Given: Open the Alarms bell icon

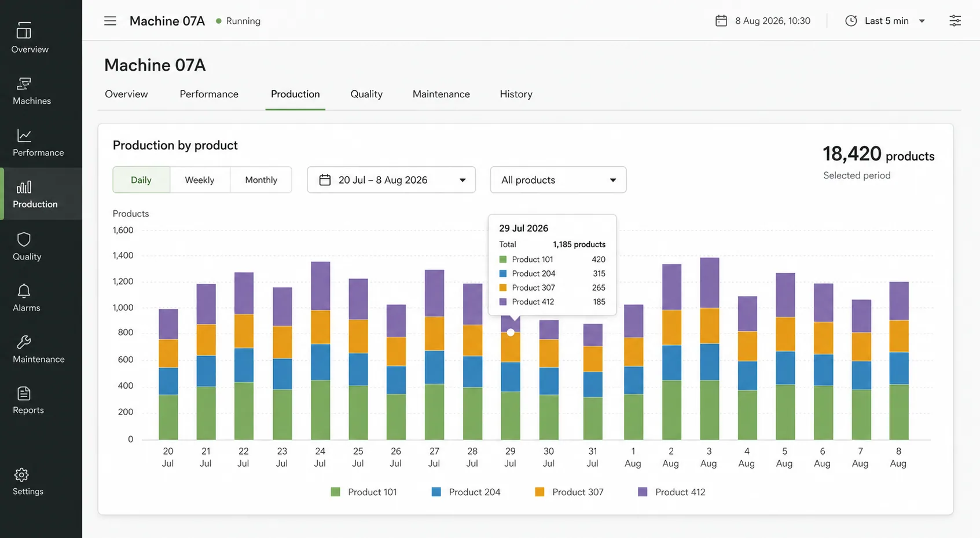Looking at the screenshot, I should [x=24, y=291].
